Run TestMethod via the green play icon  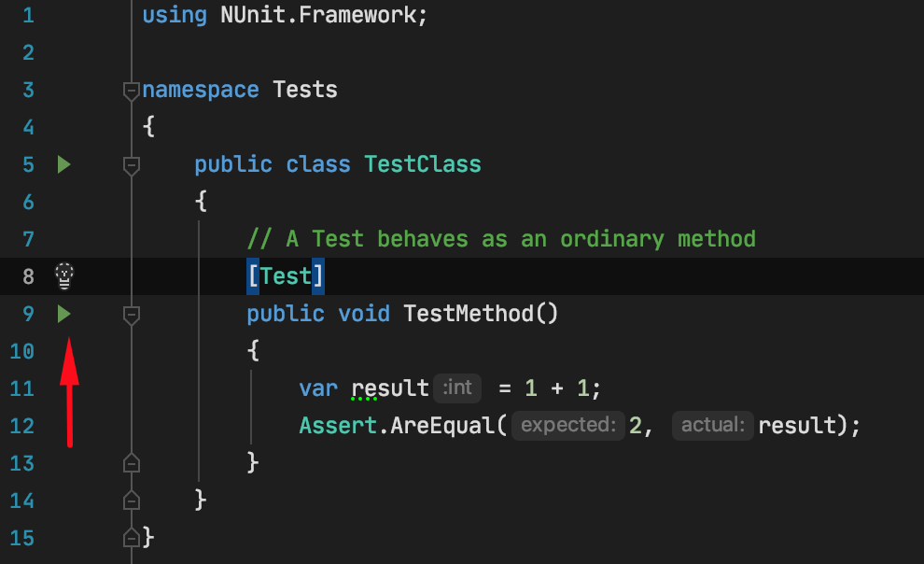pyautogui.click(x=63, y=314)
